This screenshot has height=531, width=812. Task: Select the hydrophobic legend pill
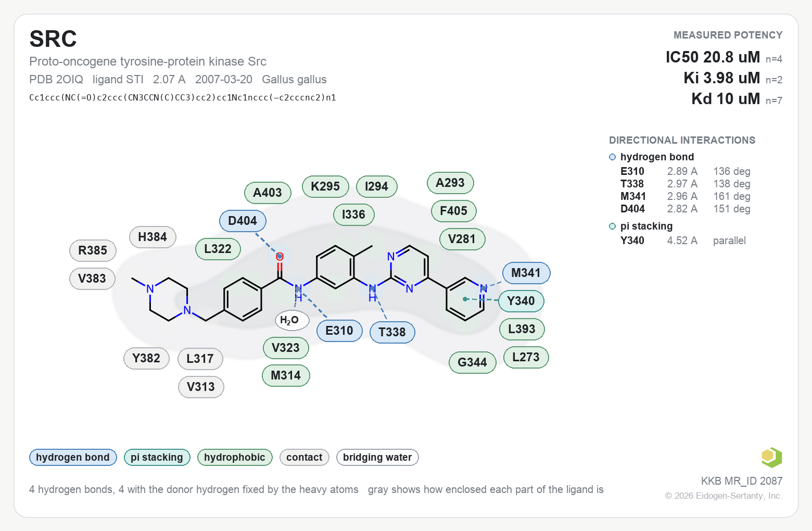tap(235, 458)
